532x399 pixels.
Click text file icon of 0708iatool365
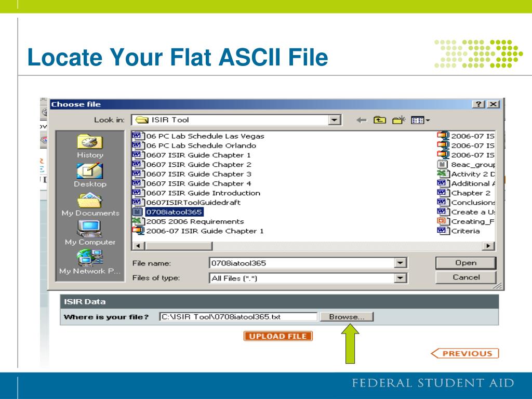pos(137,212)
